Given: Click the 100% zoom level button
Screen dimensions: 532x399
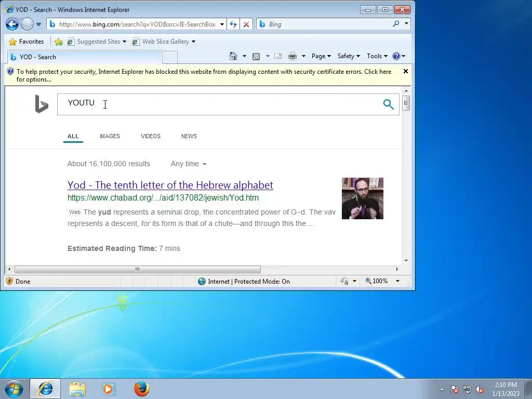Looking at the screenshot, I should (377, 281).
